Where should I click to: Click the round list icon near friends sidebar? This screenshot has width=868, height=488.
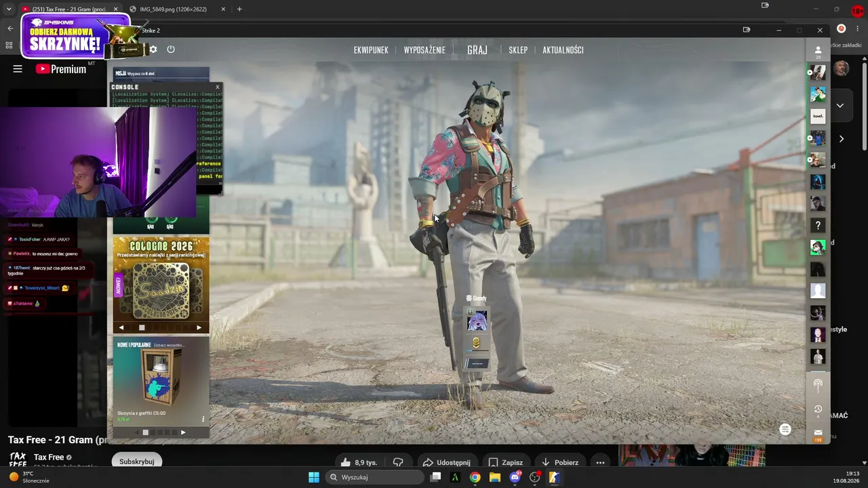pos(785,429)
